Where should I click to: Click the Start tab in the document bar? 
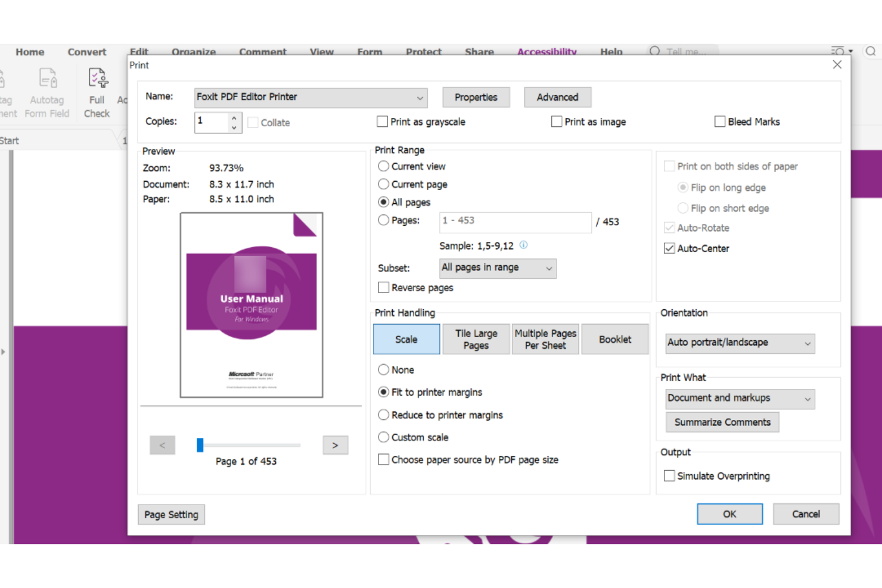[x=10, y=141]
